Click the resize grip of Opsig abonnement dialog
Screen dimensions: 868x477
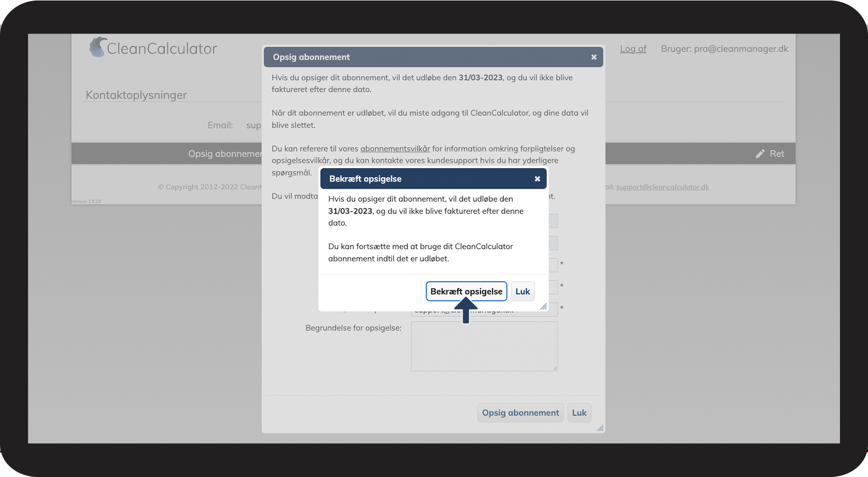tap(600, 428)
